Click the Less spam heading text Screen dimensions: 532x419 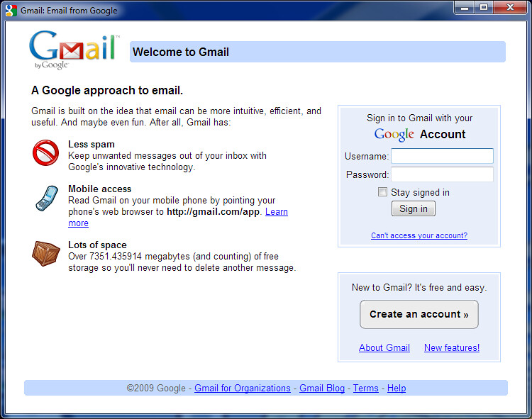92,144
